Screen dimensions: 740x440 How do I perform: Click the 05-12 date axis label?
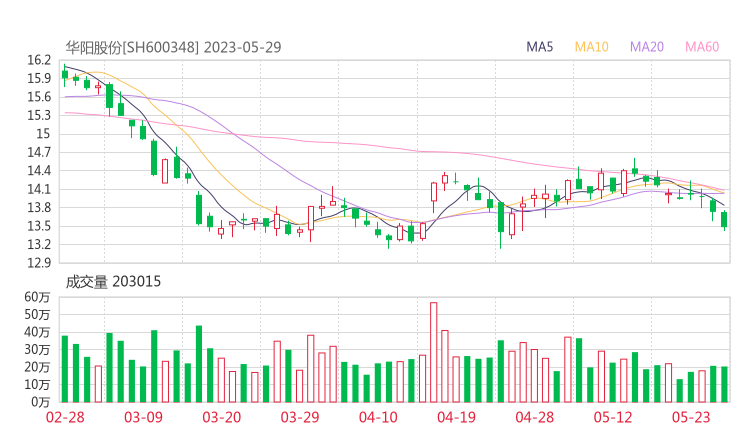pyautogui.click(x=613, y=417)
